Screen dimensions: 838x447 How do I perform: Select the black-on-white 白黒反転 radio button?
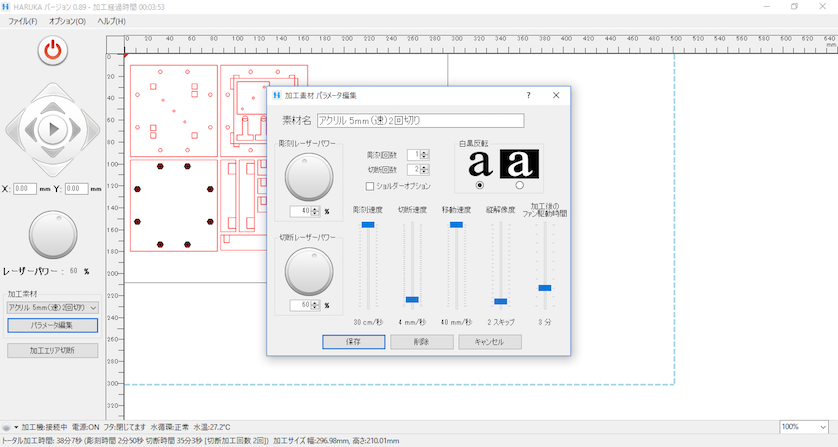(x=480, y=185)
